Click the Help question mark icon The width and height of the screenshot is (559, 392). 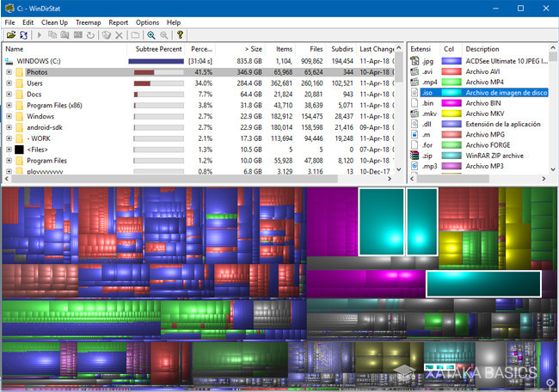(180, 35)
